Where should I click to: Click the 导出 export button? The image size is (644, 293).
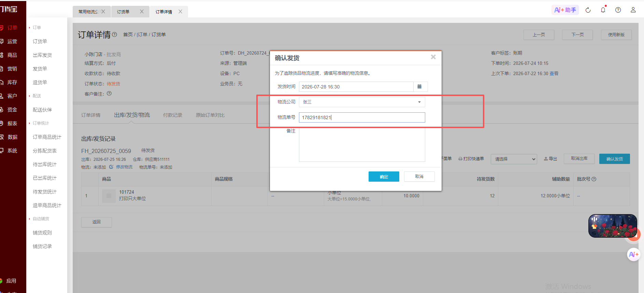point(550,159)
